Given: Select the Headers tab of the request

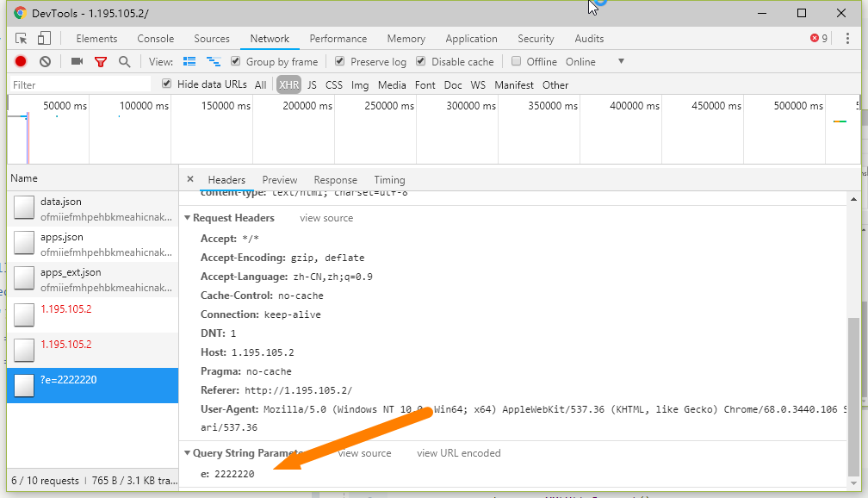Looking at the screenshot, I should coord(226,179).
